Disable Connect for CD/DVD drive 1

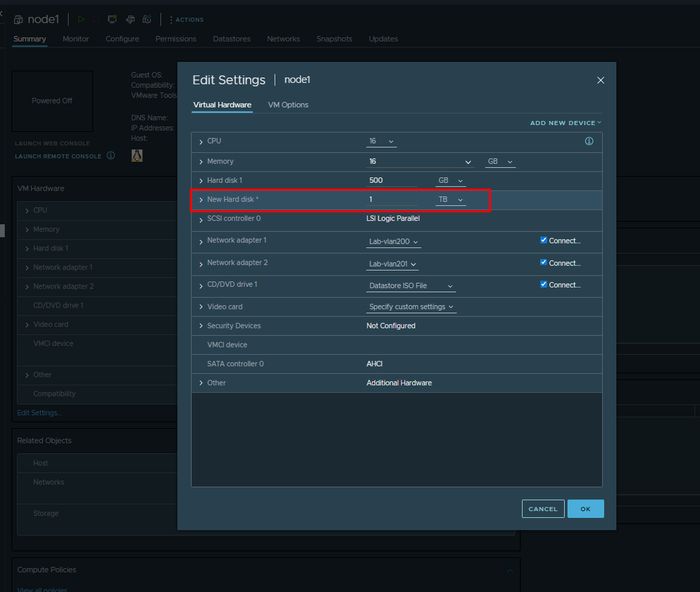click(x=544, y=284)
